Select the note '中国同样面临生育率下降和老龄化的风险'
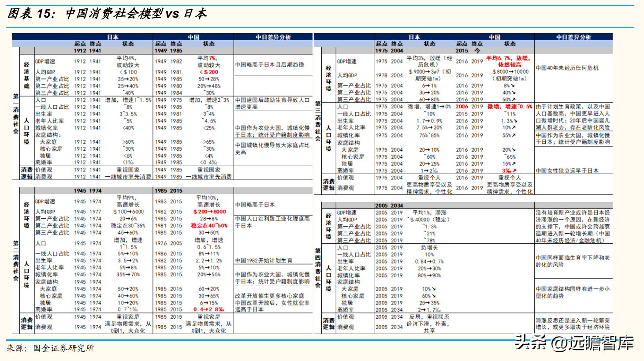644x361 pixels. pyautogui.click(x=573, y=261)
